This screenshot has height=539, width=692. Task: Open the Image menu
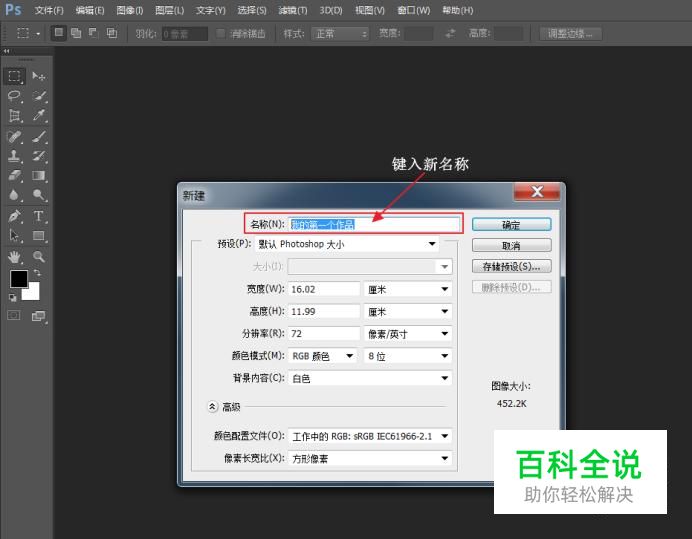click(130, 10)
